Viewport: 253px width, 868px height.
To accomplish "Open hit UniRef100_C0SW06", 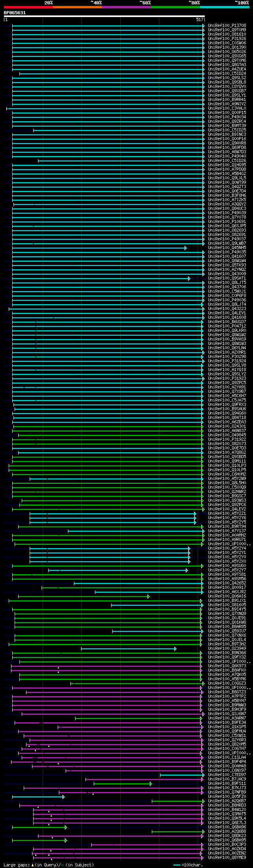I will point(227,43).
